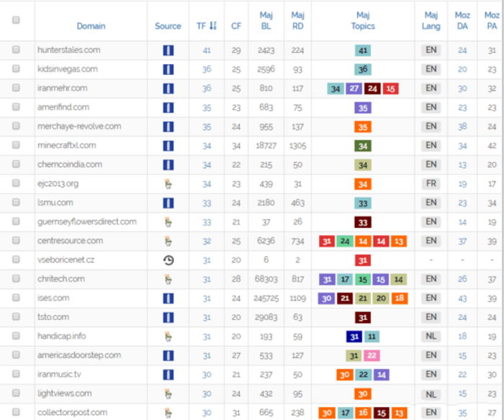Screen dimensions: 504x420
Task: Check the box for kidsinvegas.com
Action: point(16,69)
